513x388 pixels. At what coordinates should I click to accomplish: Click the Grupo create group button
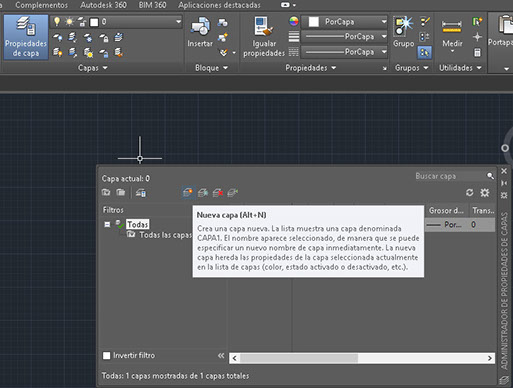click(403, 32)
